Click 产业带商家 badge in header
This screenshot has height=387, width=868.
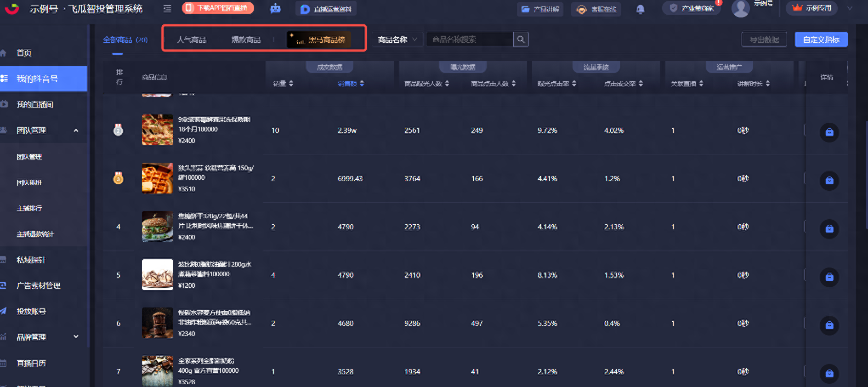pyautogui.click(x=692, y=8)
